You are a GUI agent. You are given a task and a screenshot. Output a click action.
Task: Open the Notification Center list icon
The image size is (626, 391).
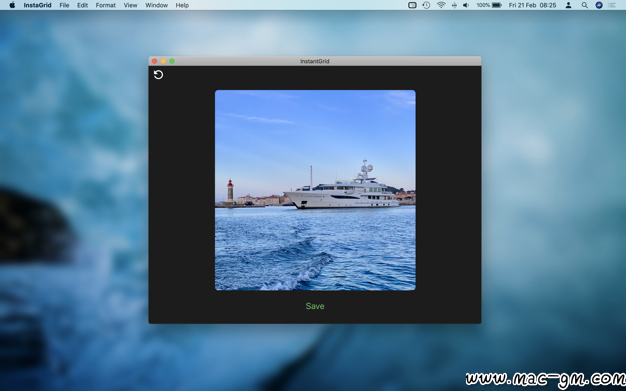[612, 5]
